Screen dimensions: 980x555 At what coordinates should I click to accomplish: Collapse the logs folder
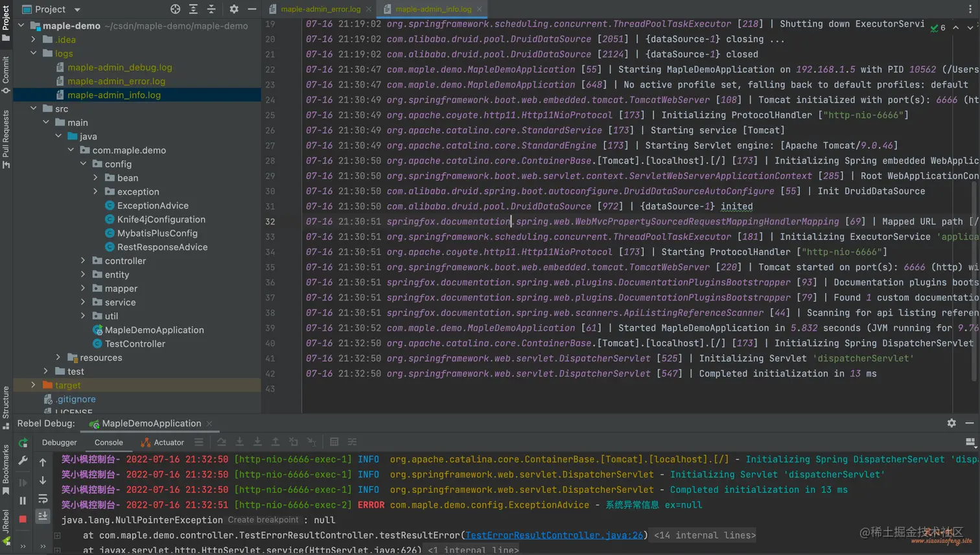coord(34,53)
